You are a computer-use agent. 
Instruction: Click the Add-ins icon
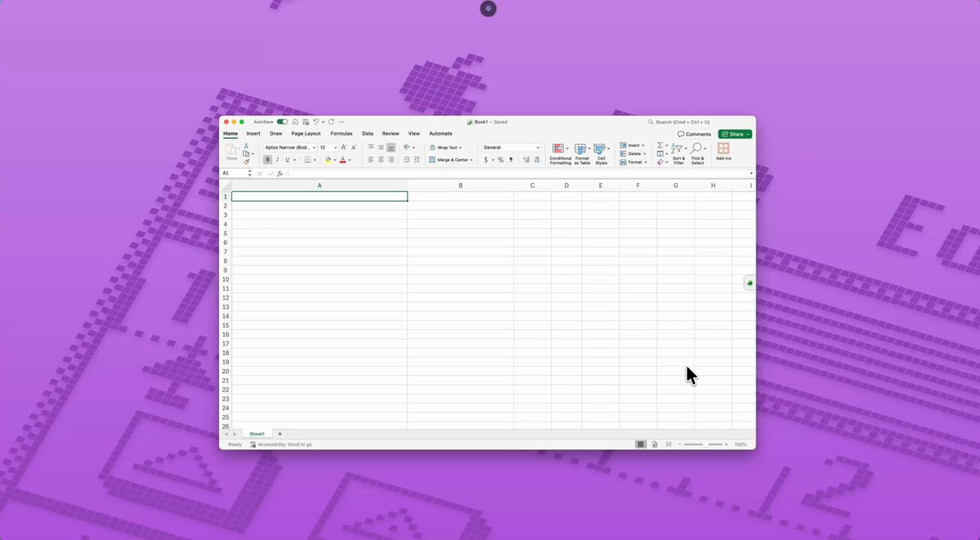click(x=723, y=151)
